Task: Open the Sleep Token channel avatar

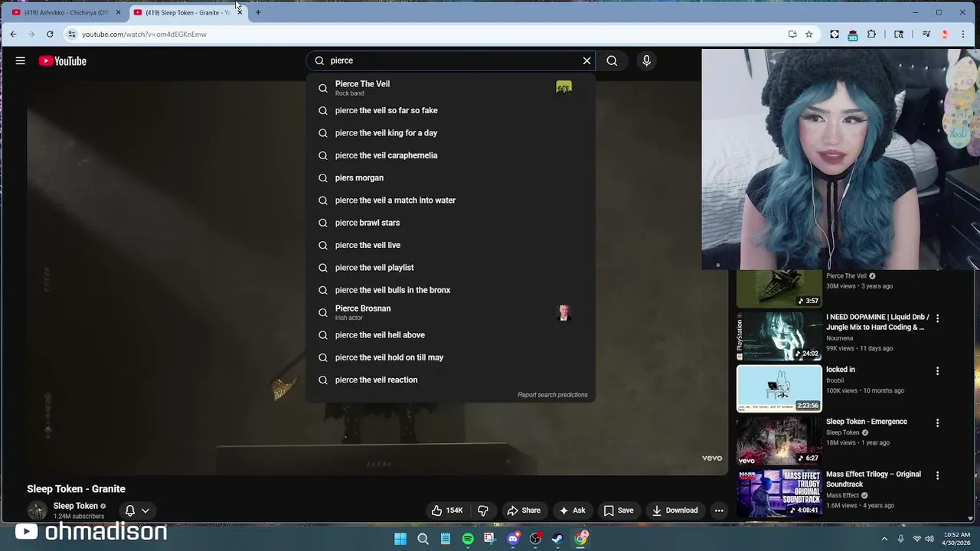Action: pyautogui.click(x=37, y=510)
